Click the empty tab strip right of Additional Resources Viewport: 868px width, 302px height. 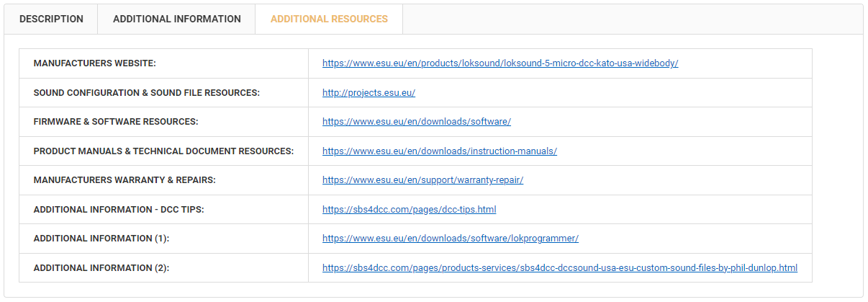[633, 19]
